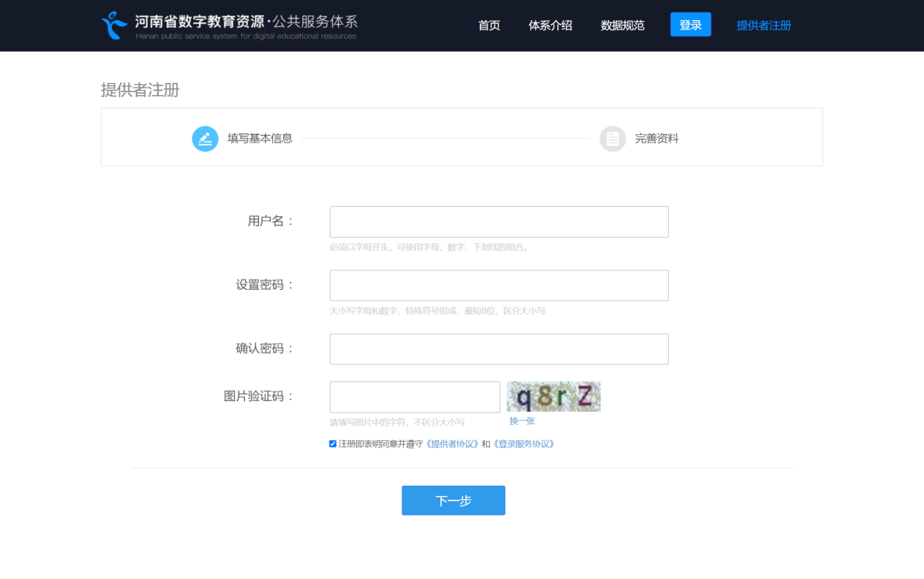Viewport: 924px width, 579px height.
Task: Toggle the agreement acceptance checkbox
Action: [333, 444]
